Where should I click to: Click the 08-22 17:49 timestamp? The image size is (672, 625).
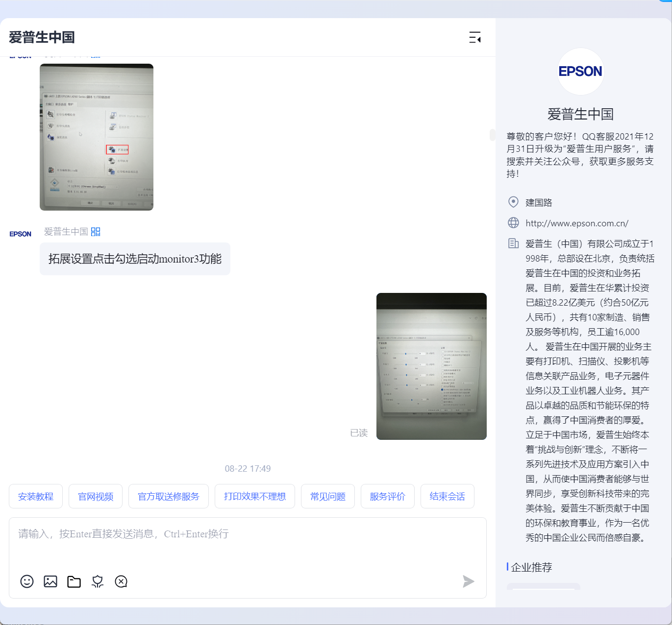click(248, 469)
